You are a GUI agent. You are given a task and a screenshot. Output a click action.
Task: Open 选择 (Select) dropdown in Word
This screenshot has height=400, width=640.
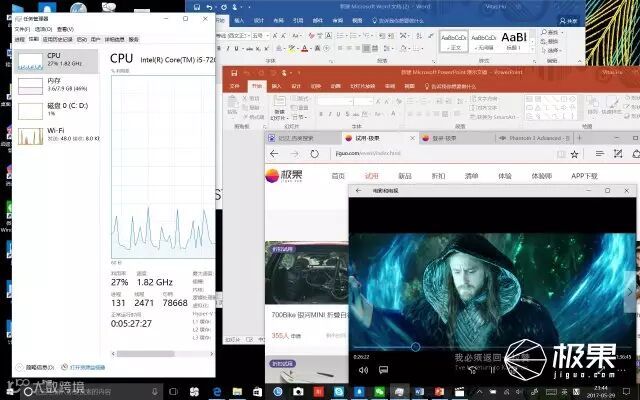pyautogui.click(x=551, y=50)
